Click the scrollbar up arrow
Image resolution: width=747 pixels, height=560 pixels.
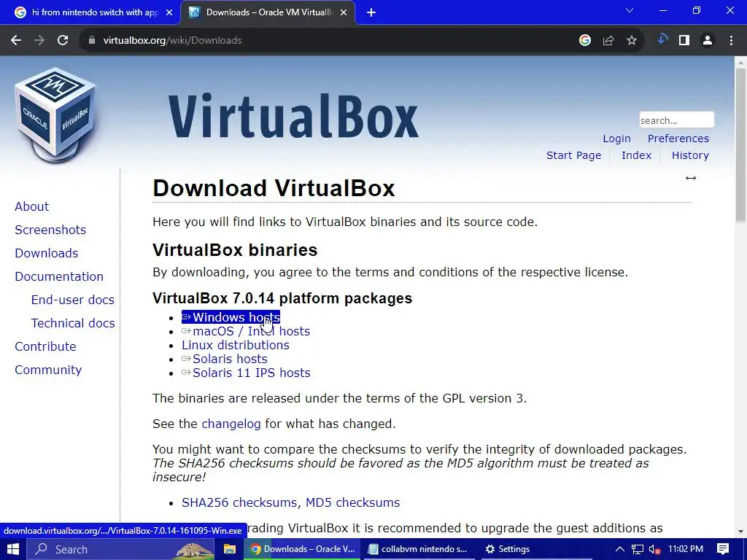(x=740, y=63)
